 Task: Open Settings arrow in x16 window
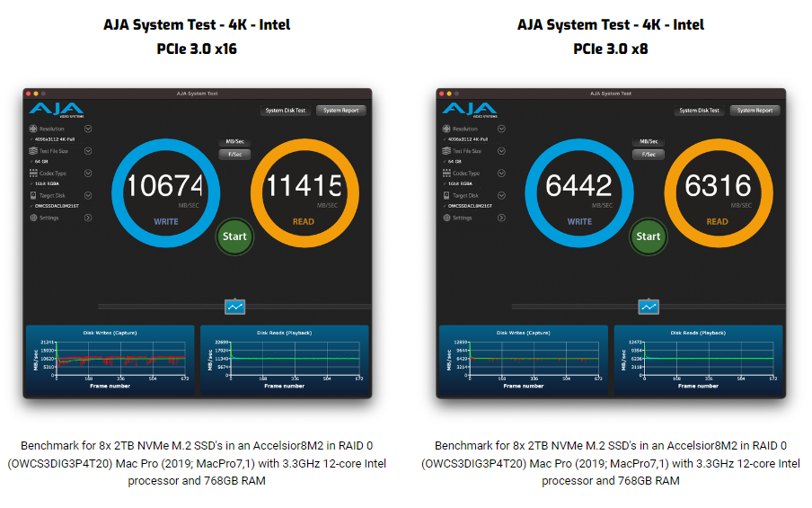88,218
